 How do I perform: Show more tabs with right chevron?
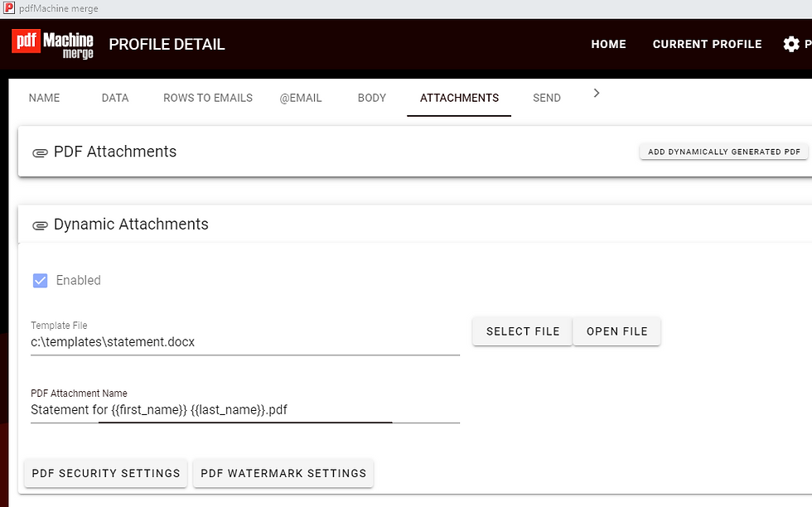[596, 94]
